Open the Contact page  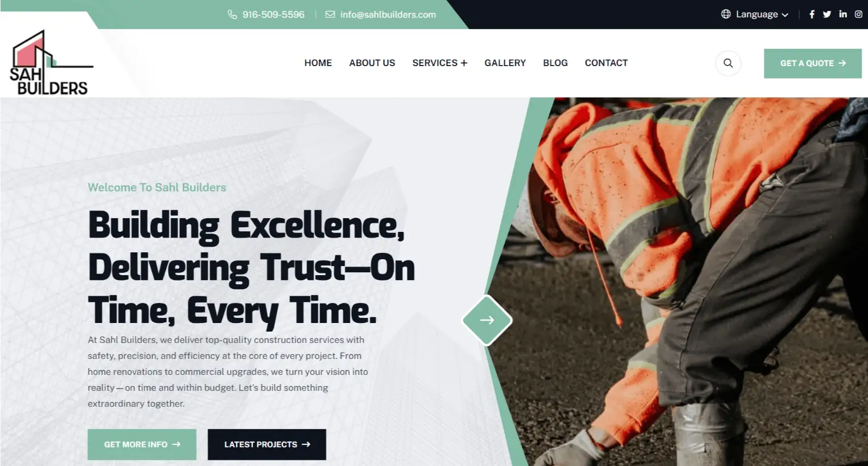(x=606, y=63)
